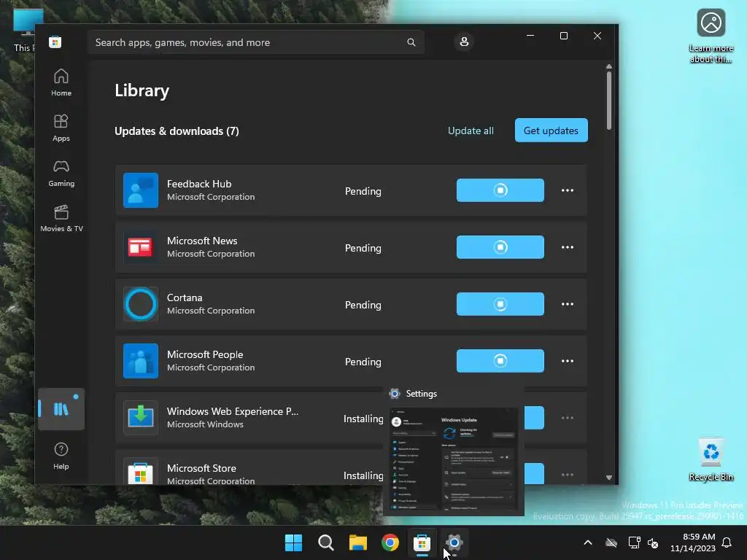The image size is (747, 560).
Task: Launch Google Chrome from the taskbar
Action: click(390, 542)
